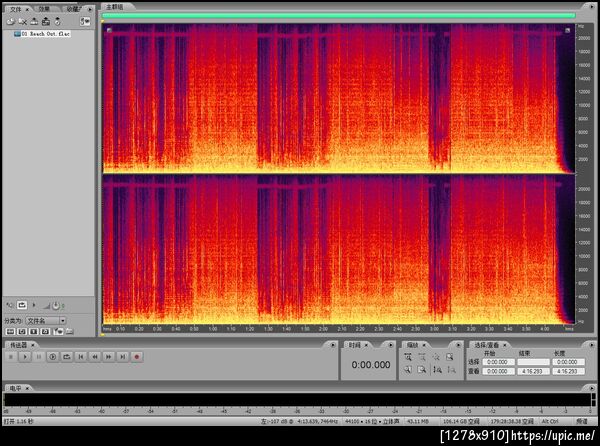Click the view end field showing 4:16.293
The image size is (600, 446).
[x=533, y=371]
